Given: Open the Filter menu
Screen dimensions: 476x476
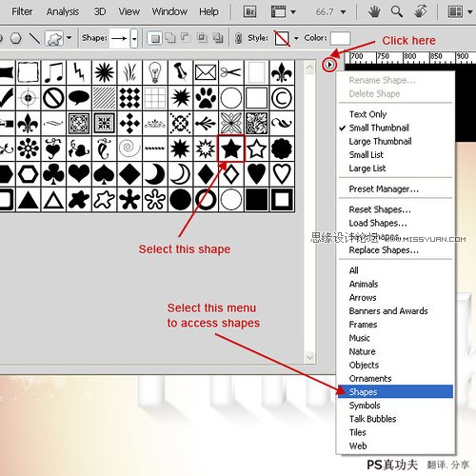Looking at the screenshot, I should tap(22, 11).
